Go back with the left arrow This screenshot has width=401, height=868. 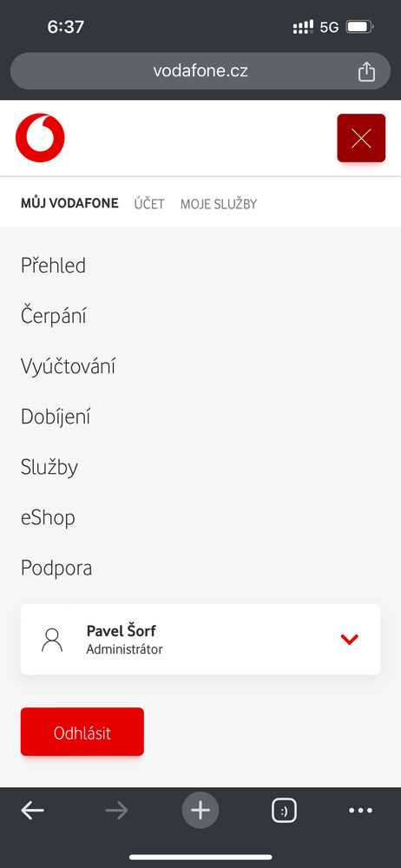point(33,811)
